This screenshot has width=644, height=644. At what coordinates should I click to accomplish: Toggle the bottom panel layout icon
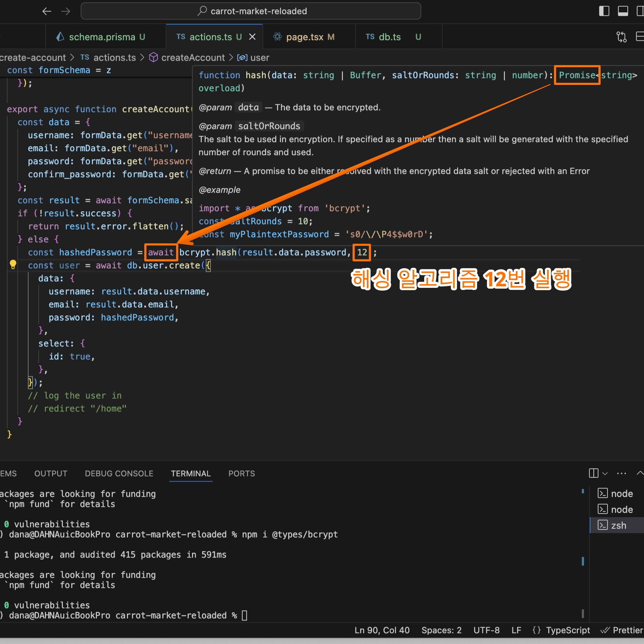623,11
